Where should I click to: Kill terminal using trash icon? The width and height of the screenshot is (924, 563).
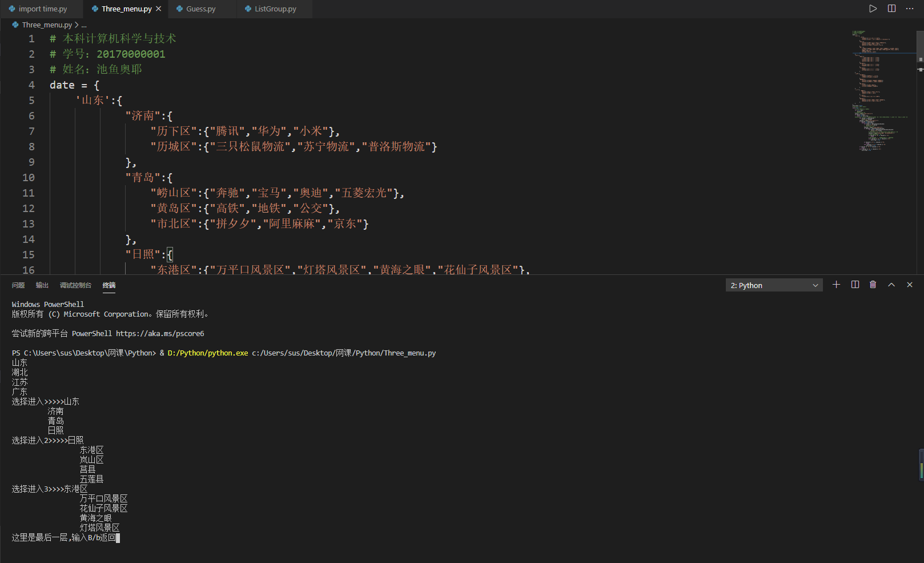(x=873, y=285)
